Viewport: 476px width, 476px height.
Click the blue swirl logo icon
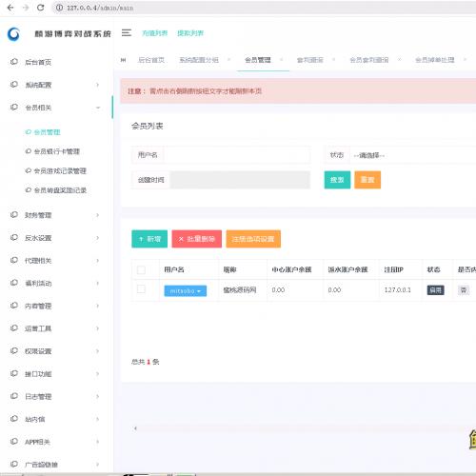point(13,34)
